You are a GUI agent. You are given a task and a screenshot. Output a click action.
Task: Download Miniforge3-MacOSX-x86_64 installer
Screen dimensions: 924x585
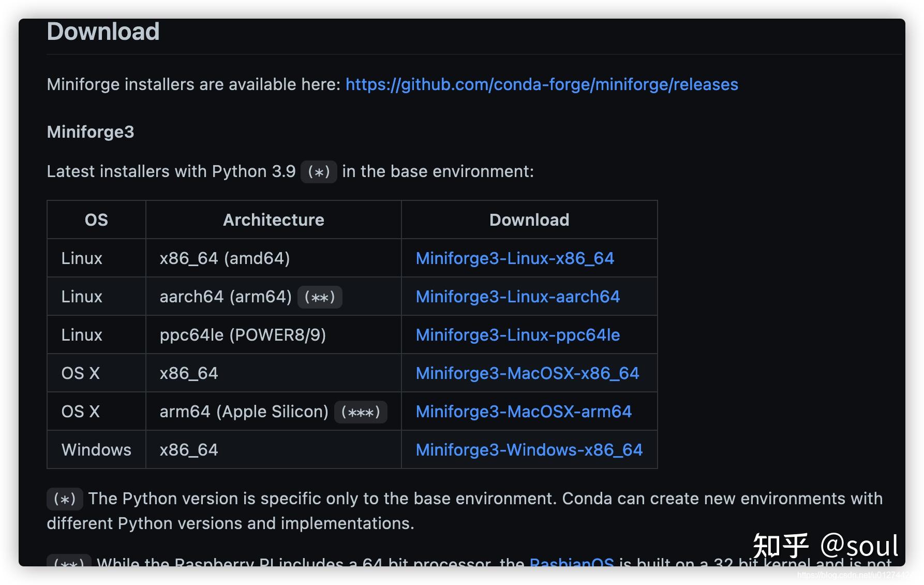[527, 373]
